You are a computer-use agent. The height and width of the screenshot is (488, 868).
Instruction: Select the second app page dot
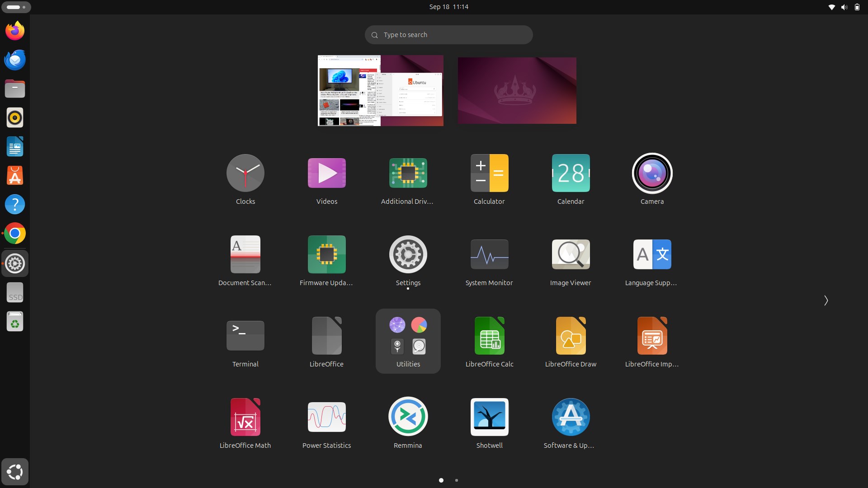tap(457, 480)
